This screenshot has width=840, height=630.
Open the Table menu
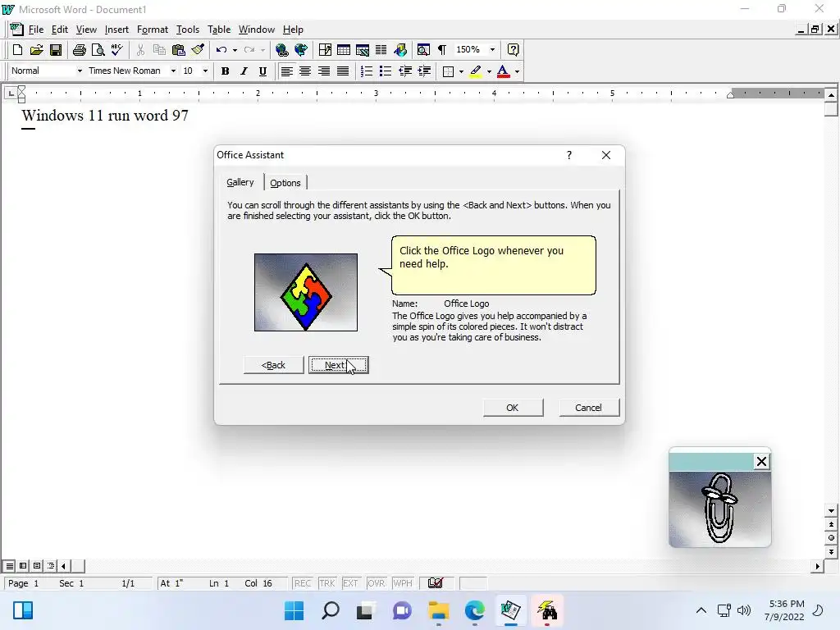coord(219,30)
